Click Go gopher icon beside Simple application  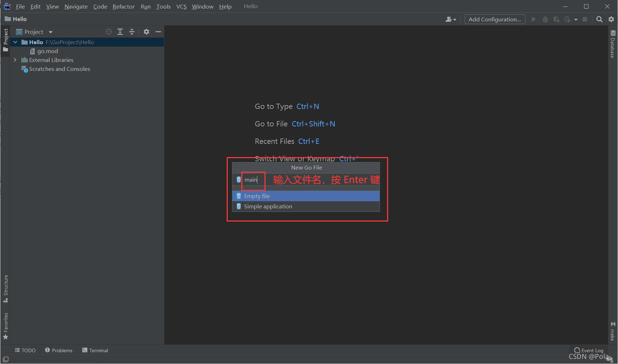coord(239,206)
